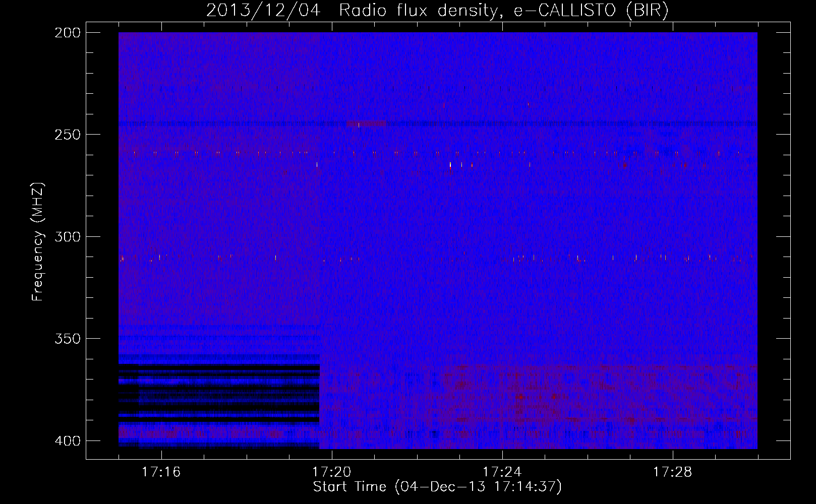The width and height of the screenshot is (816, 504).
Task: Click the 17:24 time tick label
Action: (x=502, y=472)
